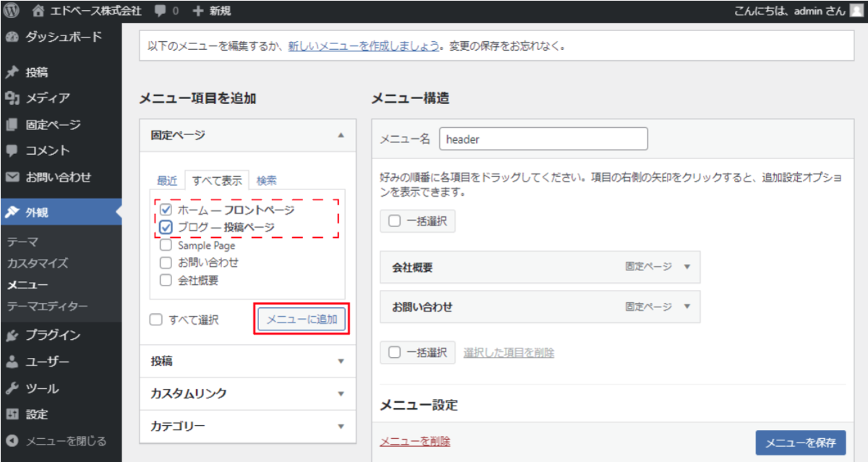Click the 投稿 pin icon in sidebar
Screen dimensions: 868x462
coord(12,72)
